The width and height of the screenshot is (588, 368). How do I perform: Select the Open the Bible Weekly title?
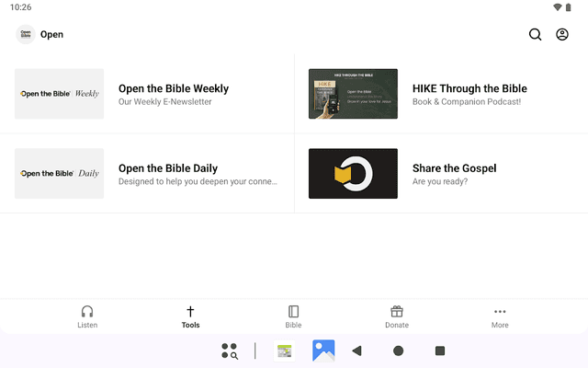[x=174, y=88]
